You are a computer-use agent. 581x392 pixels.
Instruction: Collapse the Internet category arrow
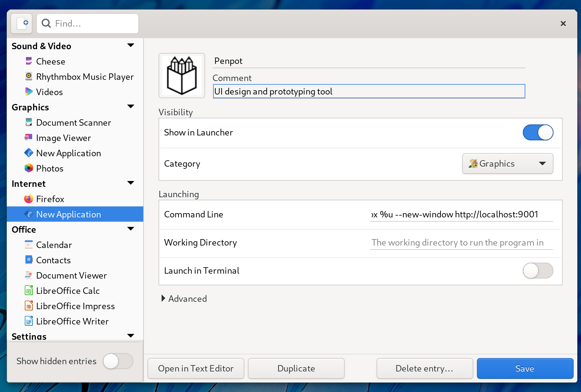(x=131, y=183)
